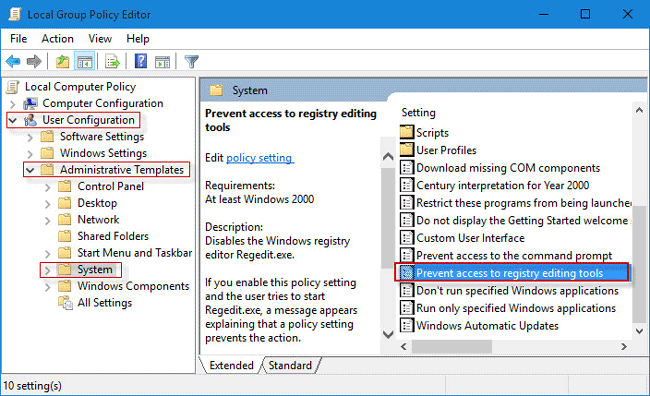Open the View menu

pos(100,39)
